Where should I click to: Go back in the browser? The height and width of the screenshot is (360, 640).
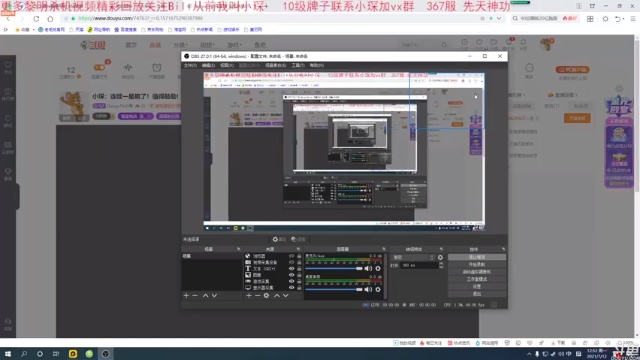(x=8, y=18)
